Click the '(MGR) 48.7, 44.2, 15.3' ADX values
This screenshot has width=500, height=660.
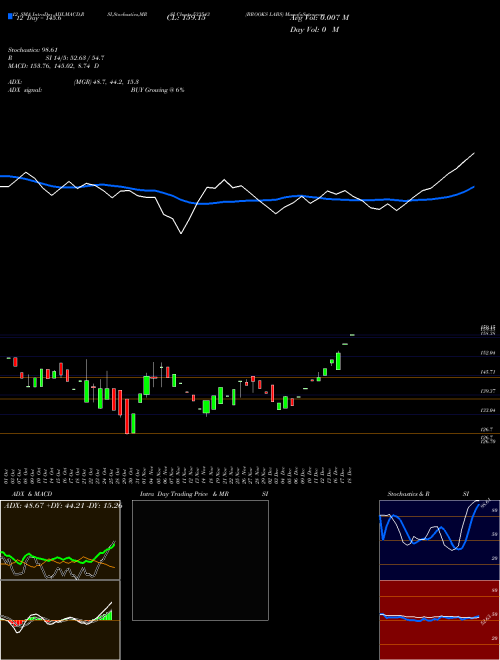pos(106,82)
